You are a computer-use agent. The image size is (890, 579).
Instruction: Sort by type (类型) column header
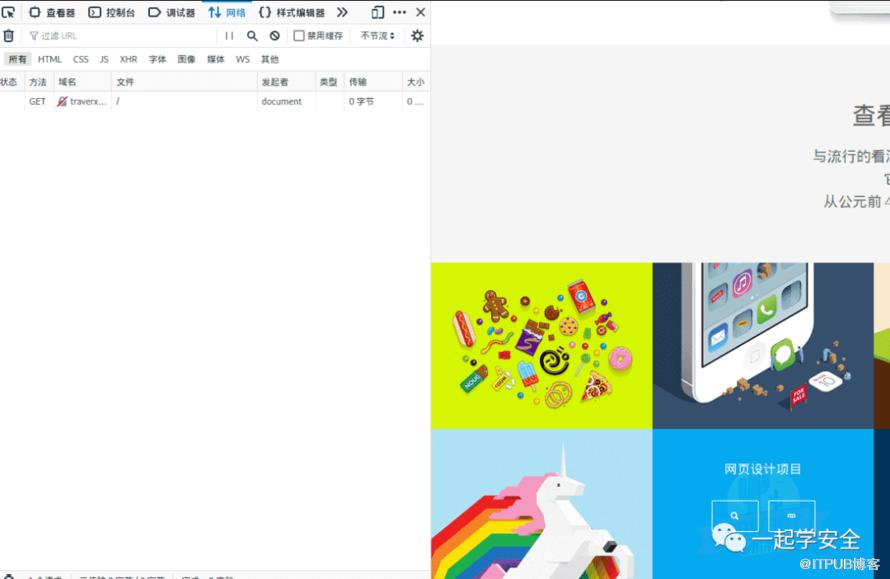click(329, 82)
